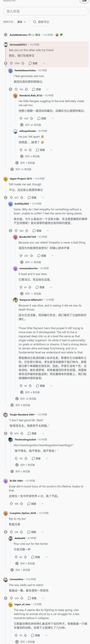Upvote Upper-Project-3072's comment
The image size is (90, 644).
point(11,197)
